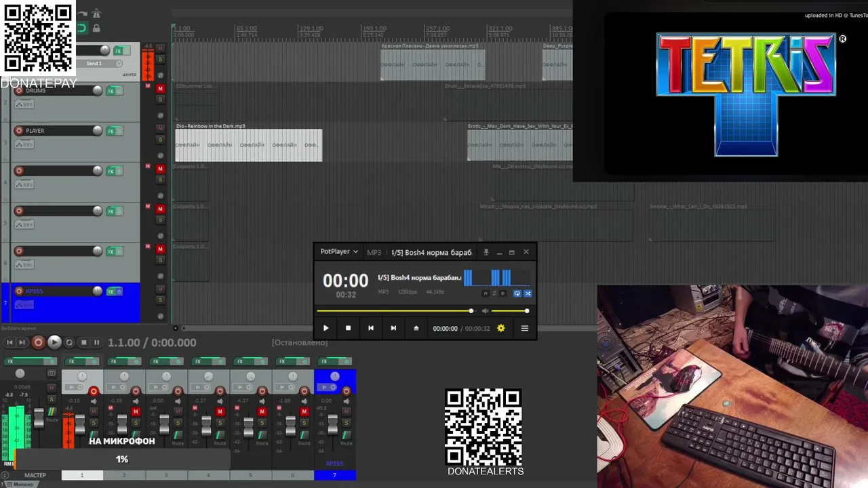Mute the PotPlayer speaker icon
The image size is (868, 488).
click(485, 311)
